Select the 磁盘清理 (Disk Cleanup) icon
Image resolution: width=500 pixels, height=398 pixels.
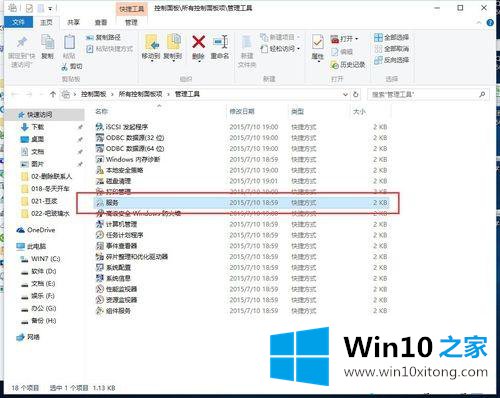100,181
